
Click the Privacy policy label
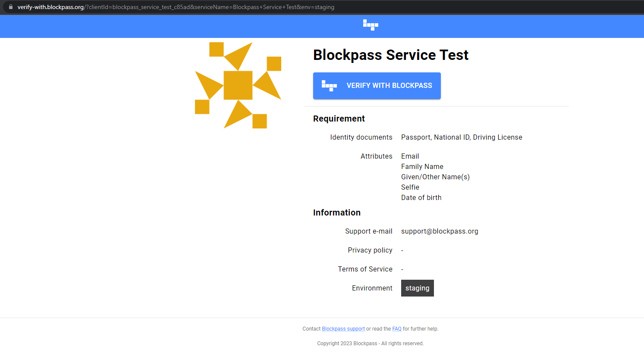point(370,250)
